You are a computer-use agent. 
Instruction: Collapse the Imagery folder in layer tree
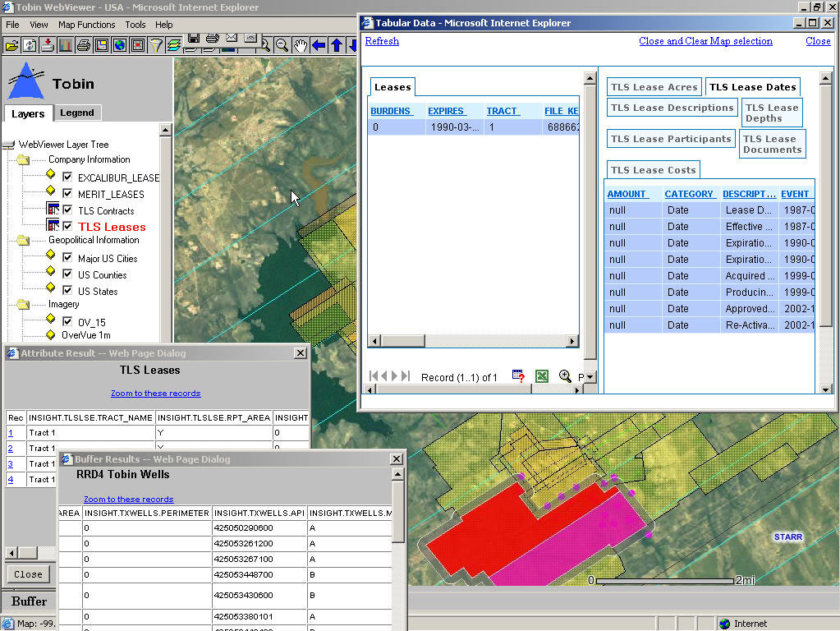tap(22, 306)
